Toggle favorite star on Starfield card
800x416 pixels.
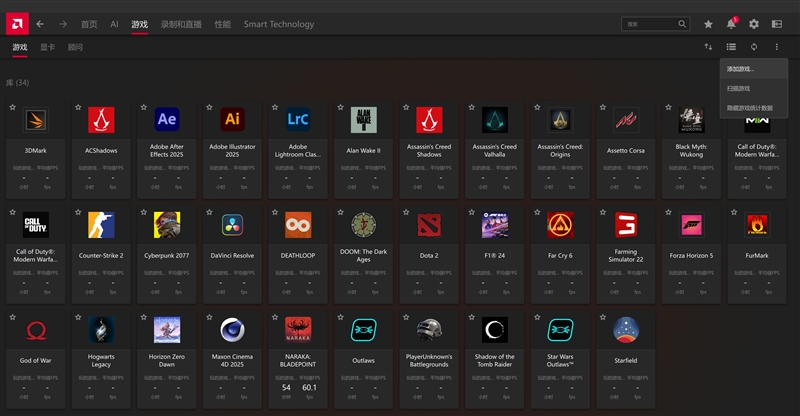[603, 317]
